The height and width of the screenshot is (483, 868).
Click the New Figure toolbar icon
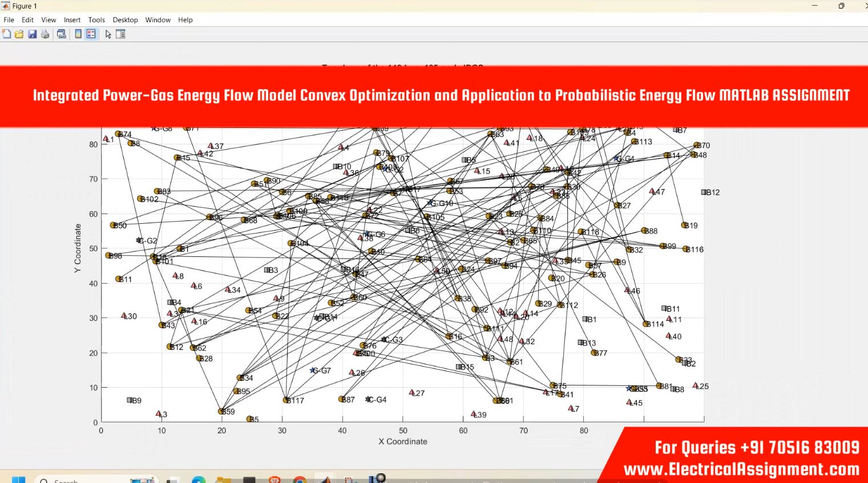coord(7,34)
